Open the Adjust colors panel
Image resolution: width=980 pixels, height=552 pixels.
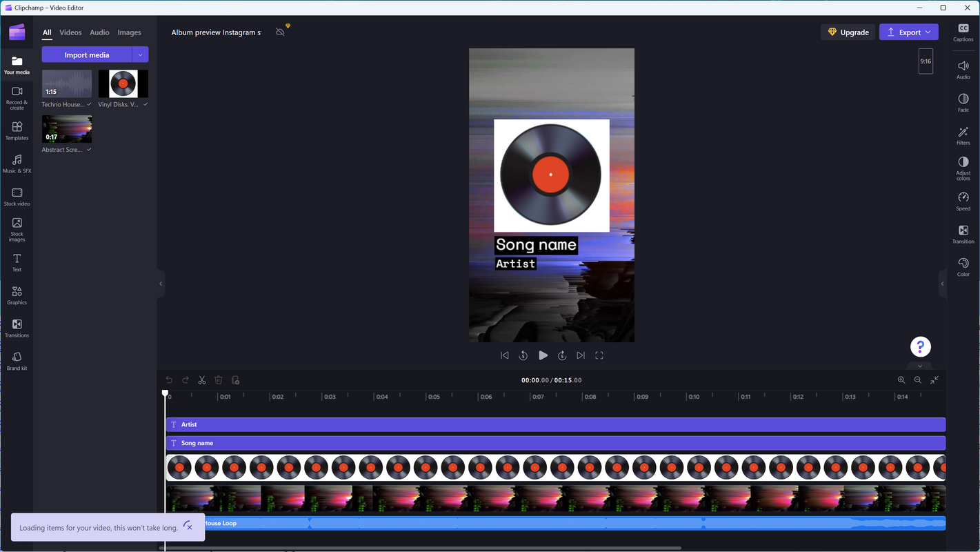point(963,166)
